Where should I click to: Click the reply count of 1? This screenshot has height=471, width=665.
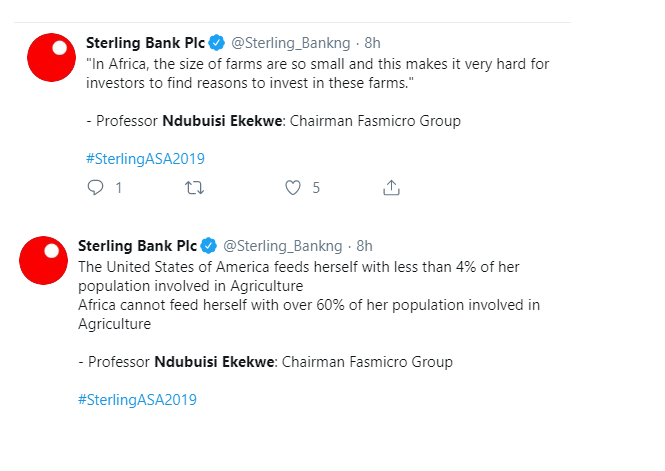pyautogui.click(x=119, y=187)
